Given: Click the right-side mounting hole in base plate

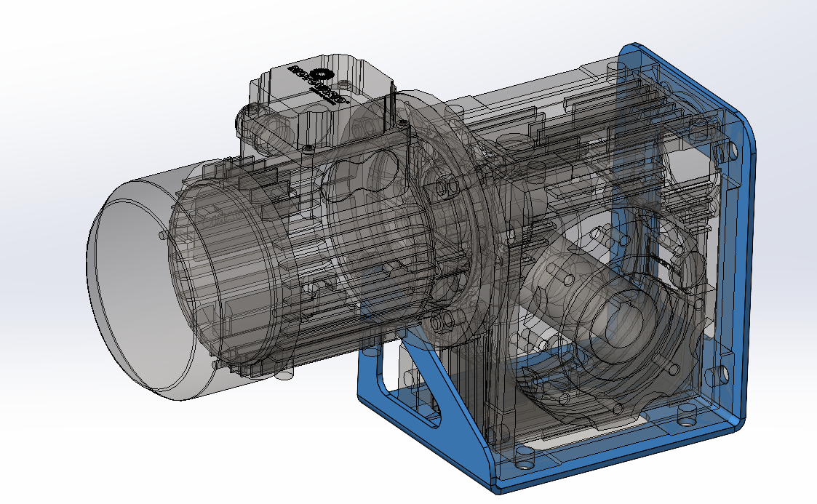Looking at the screenshot, I should tap(685, 415).
